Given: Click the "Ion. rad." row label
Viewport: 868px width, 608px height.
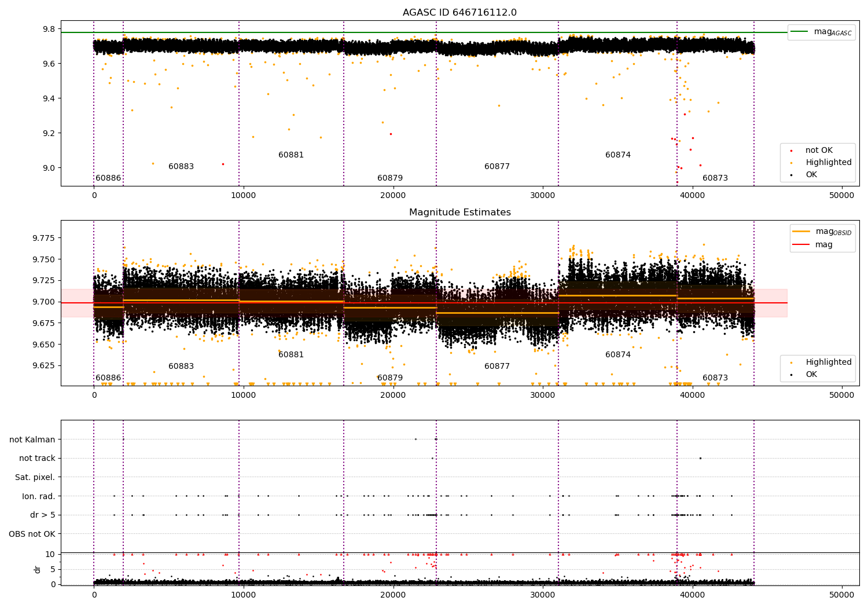Looking at the screenshot, I should (x=39, y=497).
